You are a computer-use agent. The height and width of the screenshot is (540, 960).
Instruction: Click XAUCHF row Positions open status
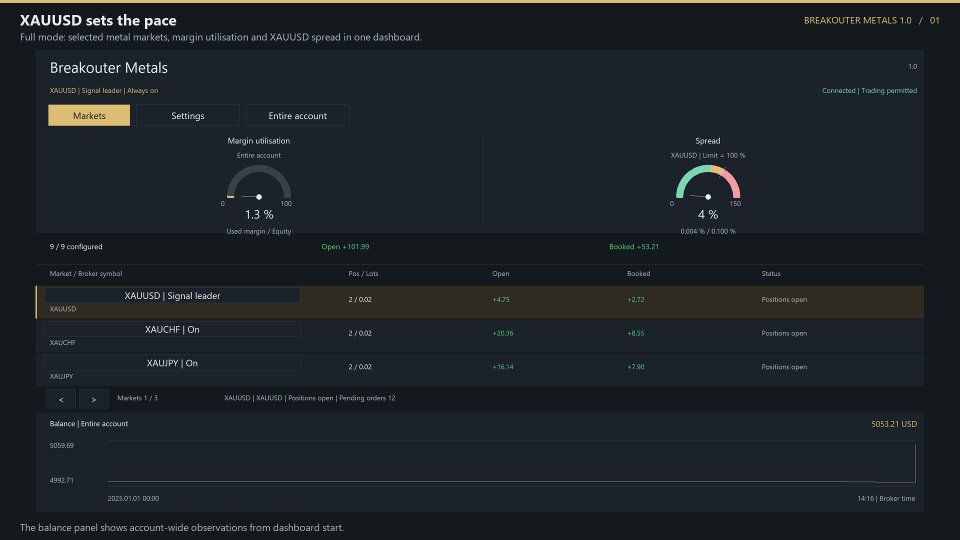pyautogui.click(x=784, y=333)
